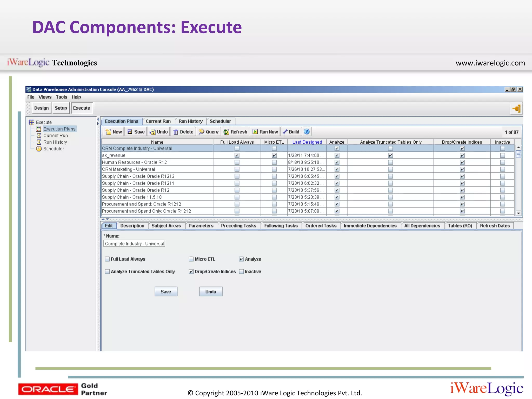532x399 pixels.
Task: Toggle Inactive checkbox in edit form
Action: [241, 271]
